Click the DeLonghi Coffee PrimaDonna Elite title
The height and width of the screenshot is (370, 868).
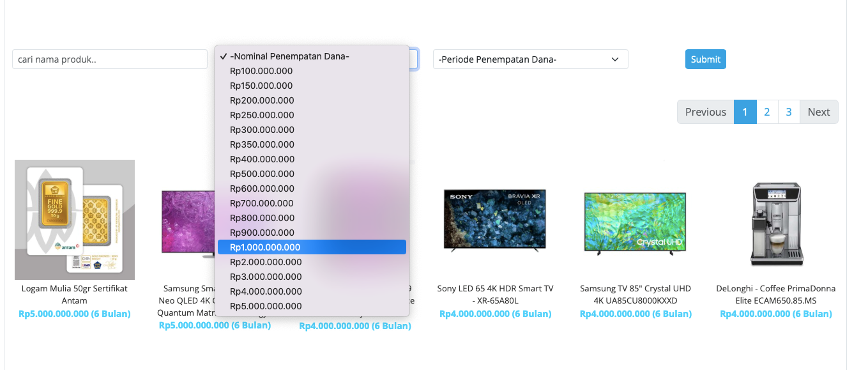(x=776, y=295)
